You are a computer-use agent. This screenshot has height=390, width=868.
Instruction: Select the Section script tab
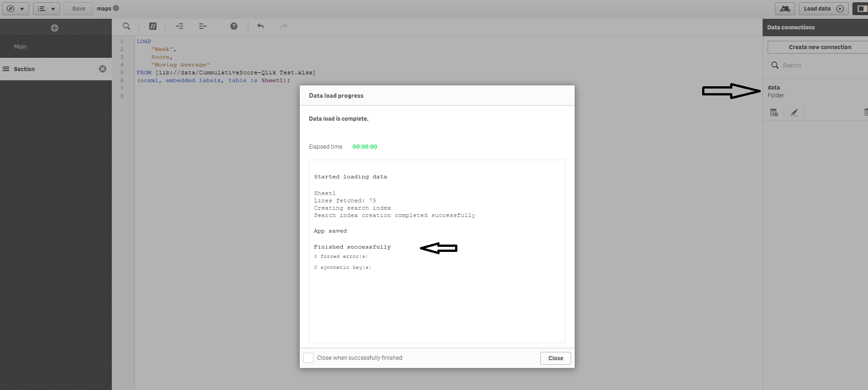click(56, 69)
